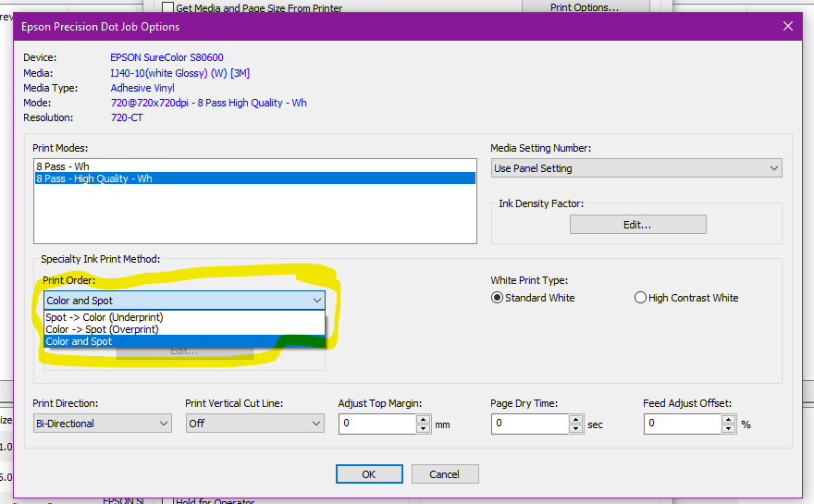Screen dimensions: 814x504
Task: Open the Media Setting Number dropdown
Action: tap(636, 168)
